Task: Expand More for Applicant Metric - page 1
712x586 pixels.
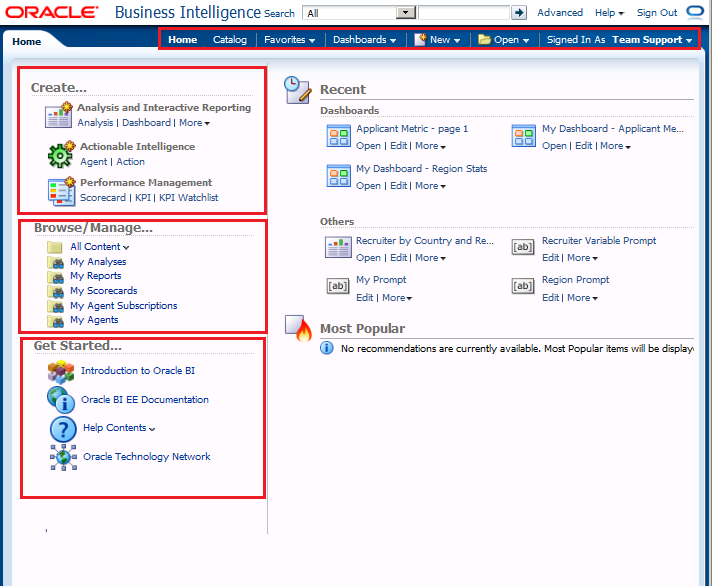Action: click(x=430, y=146)
